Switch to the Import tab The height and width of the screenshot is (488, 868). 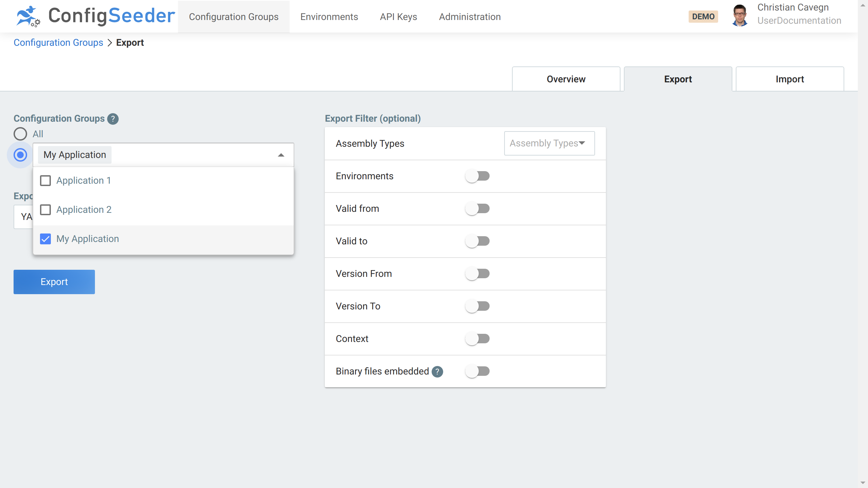coord(789,79)
